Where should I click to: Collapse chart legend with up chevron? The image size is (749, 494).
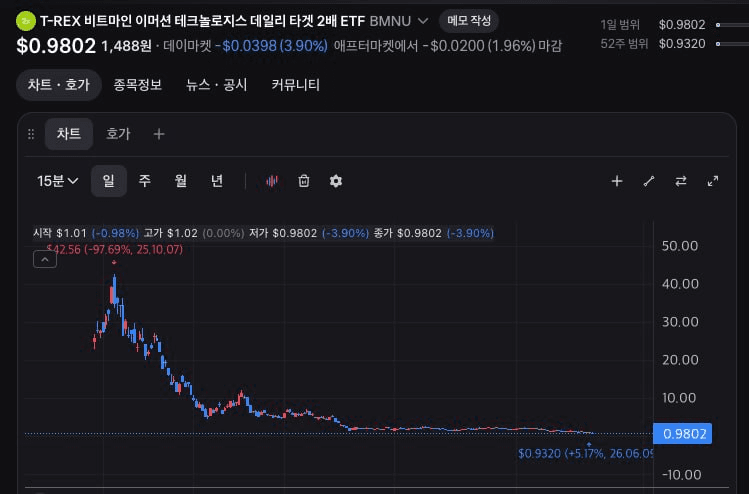click(45, 259)
